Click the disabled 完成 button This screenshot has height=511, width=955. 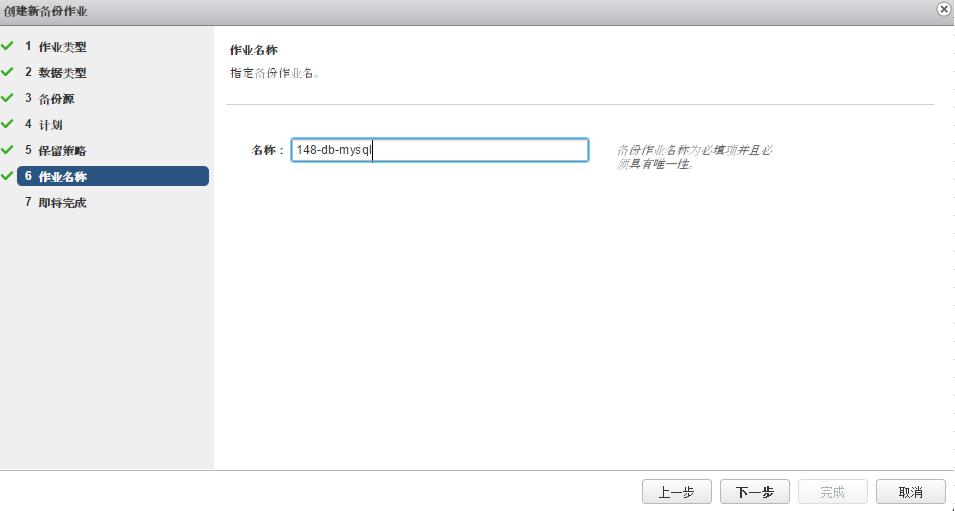(x=833, y=492)
